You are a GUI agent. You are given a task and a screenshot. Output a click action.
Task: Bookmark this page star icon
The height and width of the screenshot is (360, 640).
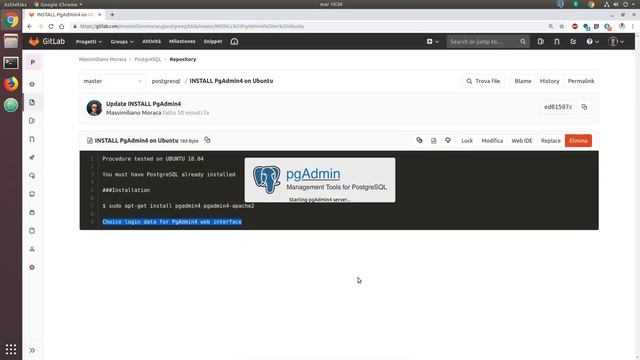pyautogui.click(x=562, y=26)
